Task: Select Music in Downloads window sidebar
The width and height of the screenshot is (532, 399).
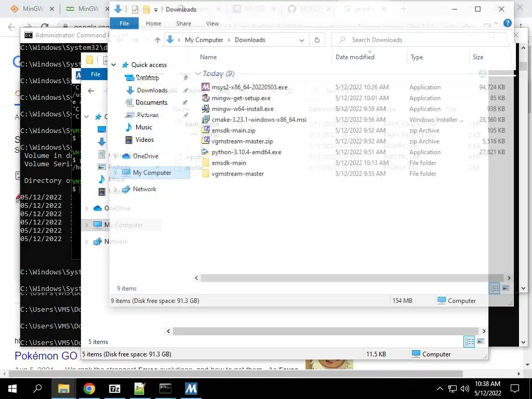Action: [144, 127]
